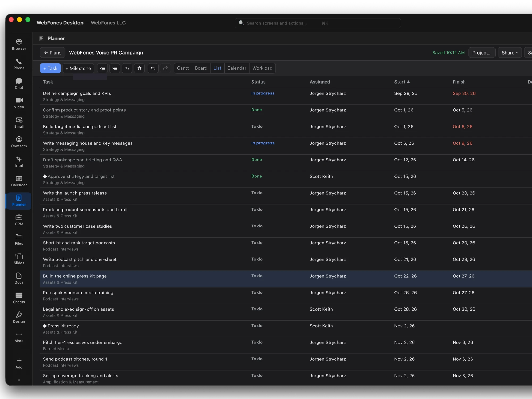Switch to the Board view tab
The image size is (532, 399).
(201, 68)
